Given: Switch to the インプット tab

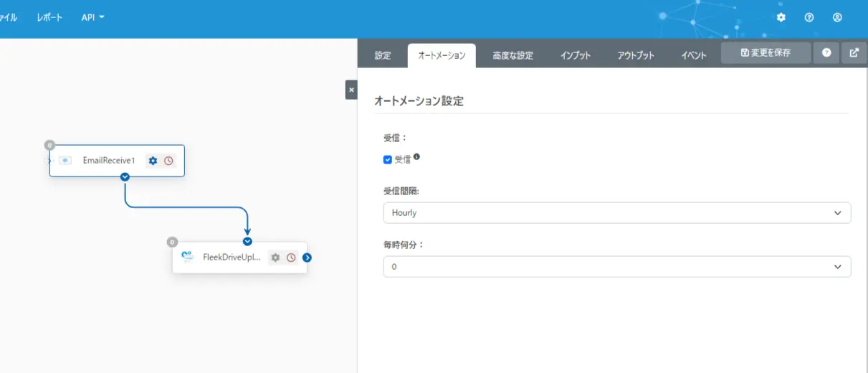Looking at the screenshot, I should [576, 55].
